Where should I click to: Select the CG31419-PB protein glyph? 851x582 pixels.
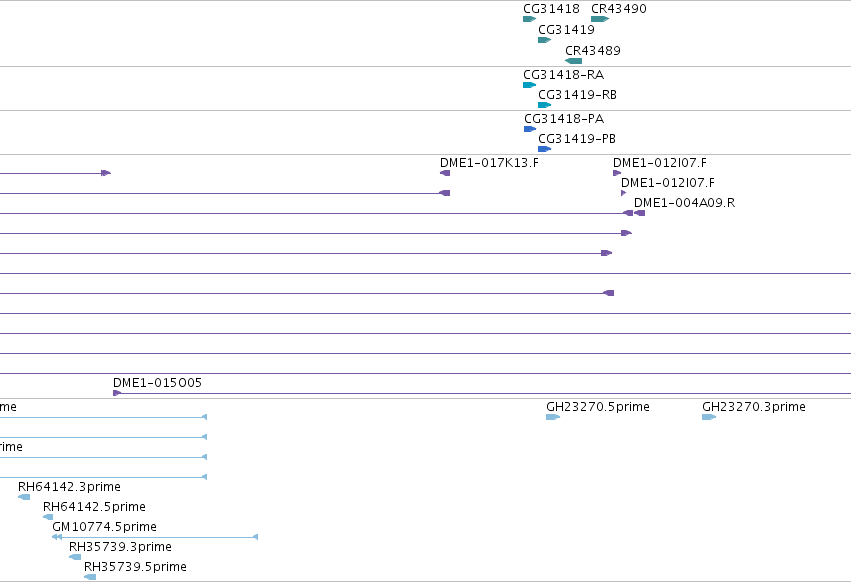(x=544, y=149)
